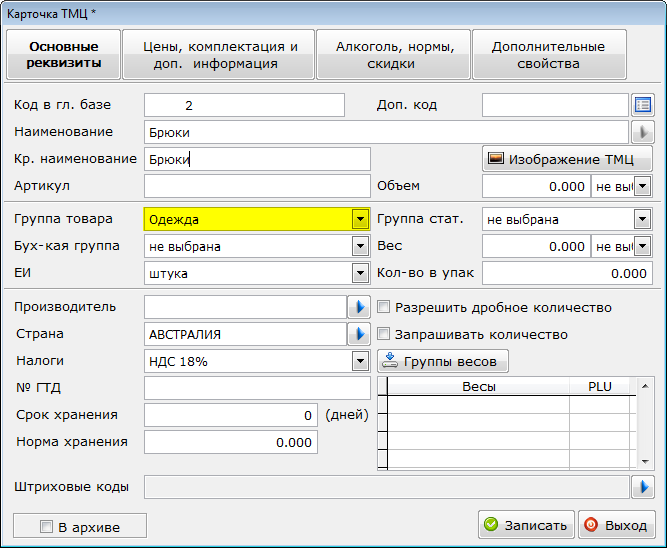Open the list icon beside Доп. код
This screenshot has height=548, width=667.
(642, 105)
